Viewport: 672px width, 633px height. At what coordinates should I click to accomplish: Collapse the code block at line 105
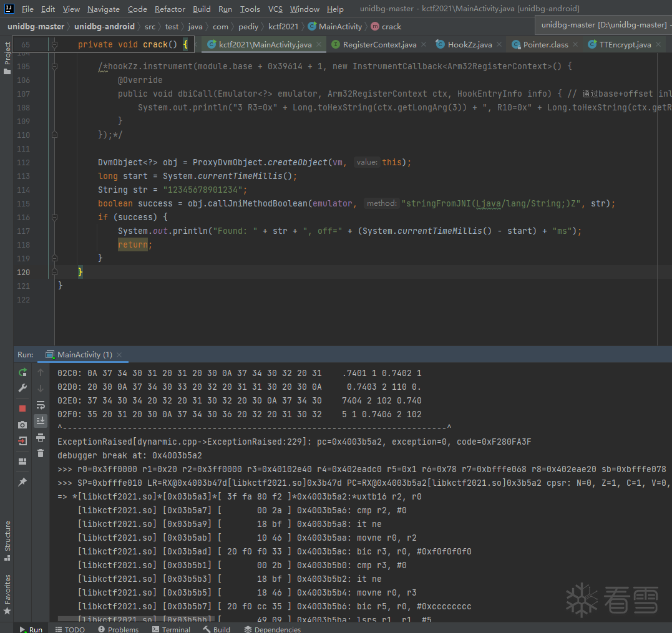(55, 66)
